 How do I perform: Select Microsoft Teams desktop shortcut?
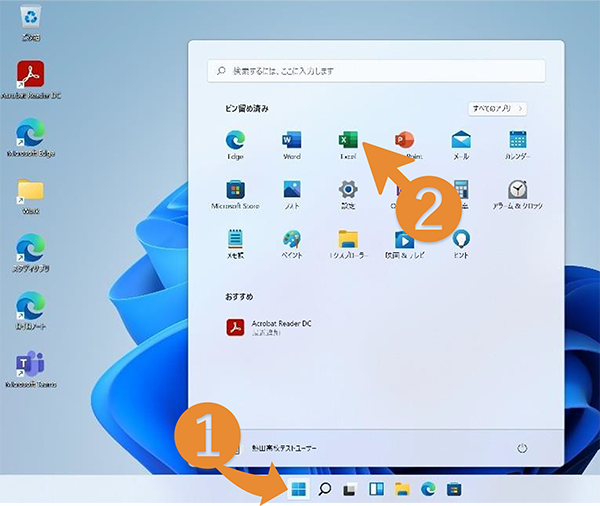[x=31, y=369]
